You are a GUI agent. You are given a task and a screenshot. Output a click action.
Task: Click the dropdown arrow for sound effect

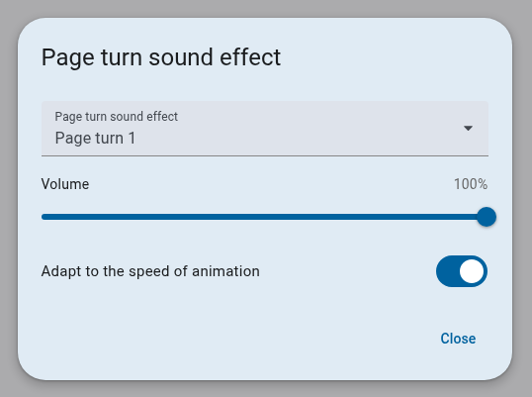point(468,129)
